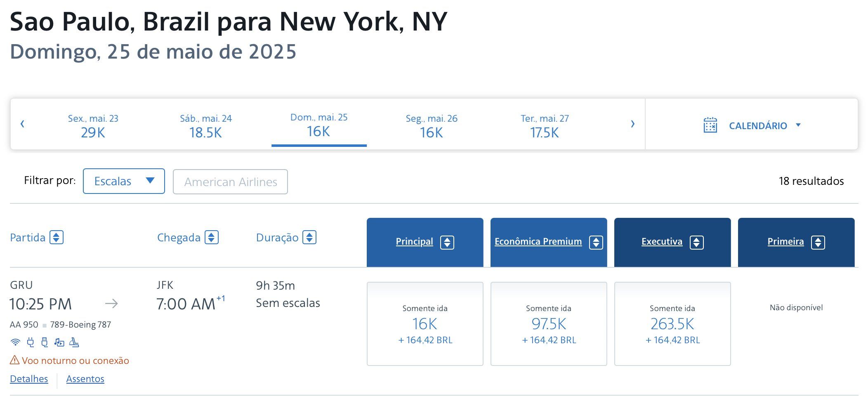Image resolution: width=868 pixels, height=401 pixels.
Task: Sort by Chegada sort icon
Action: [x=212, y=238]
